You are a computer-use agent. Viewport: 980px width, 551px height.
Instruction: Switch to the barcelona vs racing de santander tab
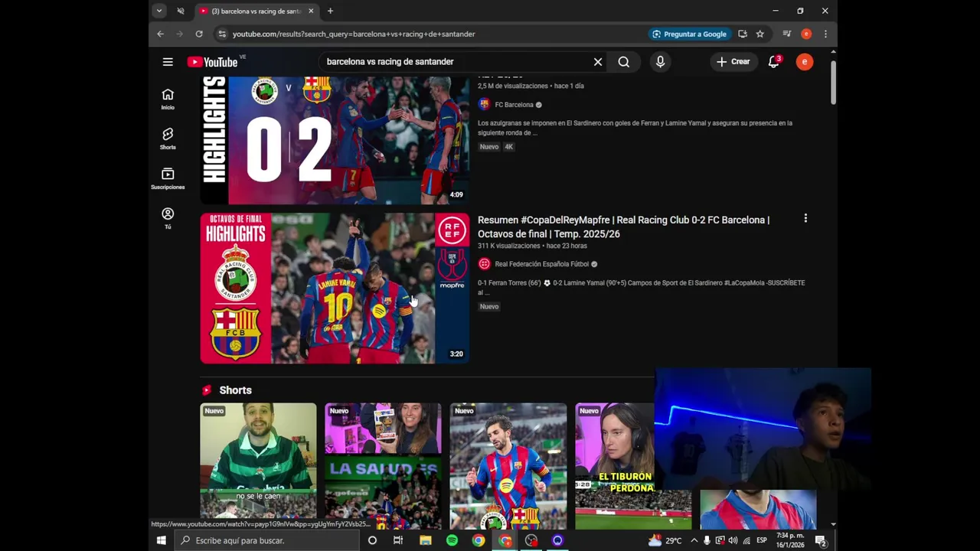point(256,11)
